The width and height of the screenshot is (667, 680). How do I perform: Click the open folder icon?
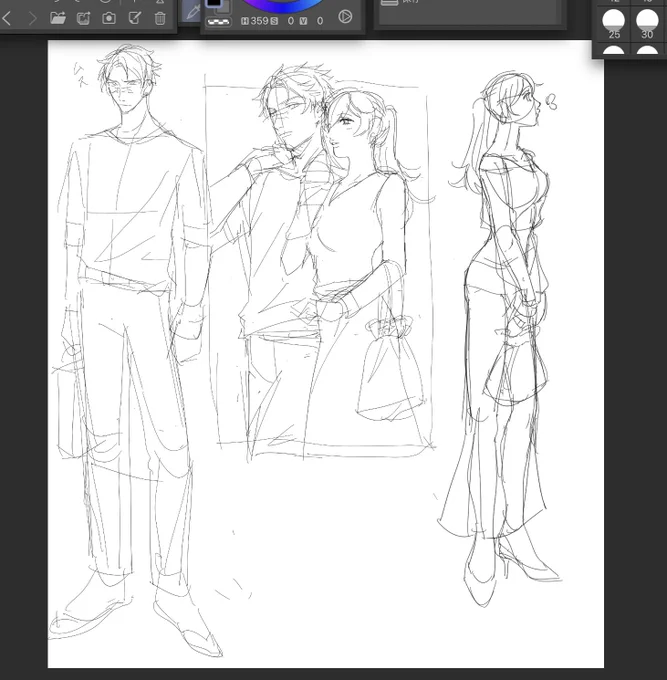[58, 18]
